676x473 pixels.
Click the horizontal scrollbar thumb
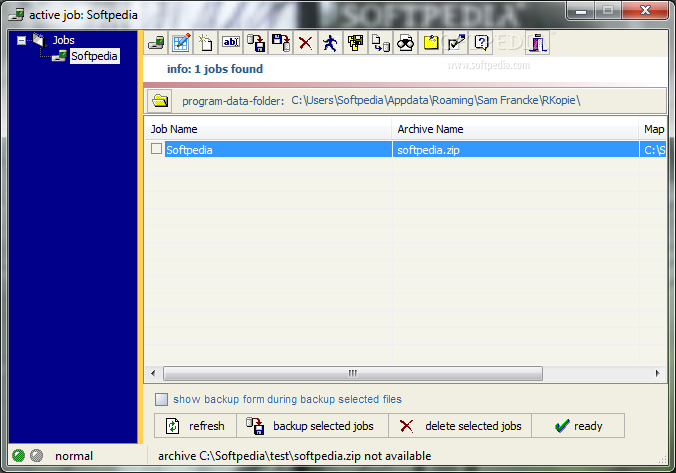[353, 373]
